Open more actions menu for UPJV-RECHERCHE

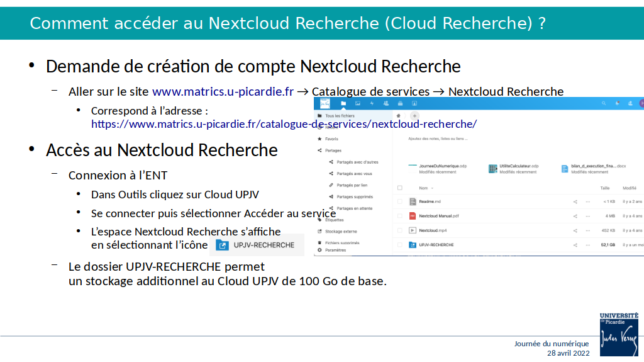pyautogui.click(x=588, y=245)
